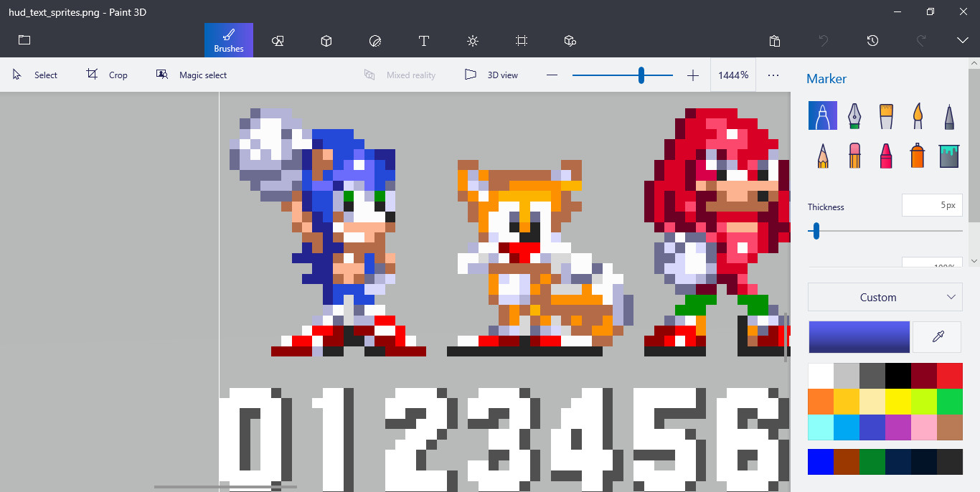Select the Watercolour brush
This screenshot has height=492, width=980.
(917, 115)
